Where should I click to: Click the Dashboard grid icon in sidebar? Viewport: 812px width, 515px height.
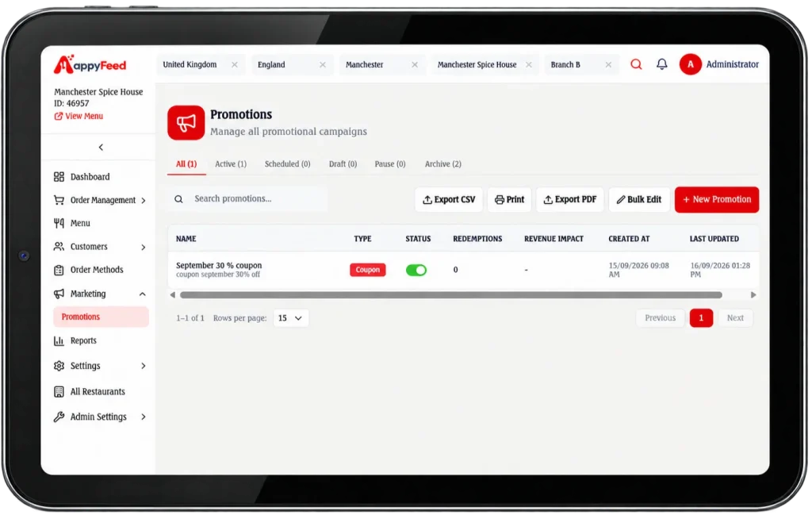[x=59, y=177]
